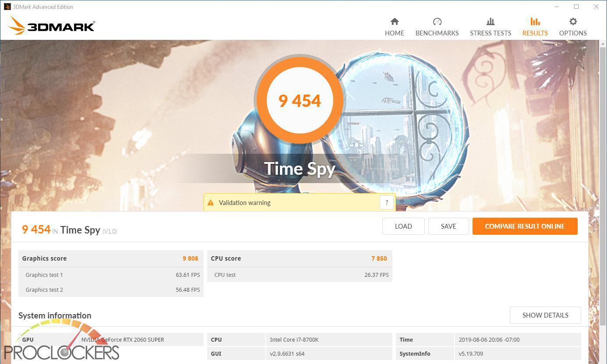
Task: Click the SAVE button
Action: pyautogui.click(x=448, y=226)
